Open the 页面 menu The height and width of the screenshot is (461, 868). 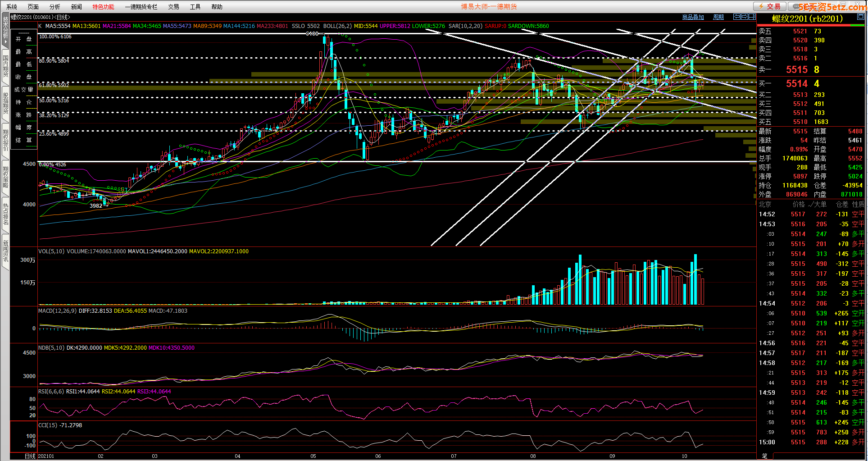tap(33, 7)
